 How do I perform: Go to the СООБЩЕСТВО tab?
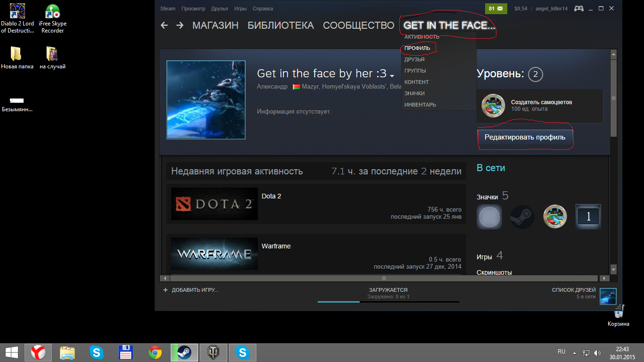pos(358,25)
